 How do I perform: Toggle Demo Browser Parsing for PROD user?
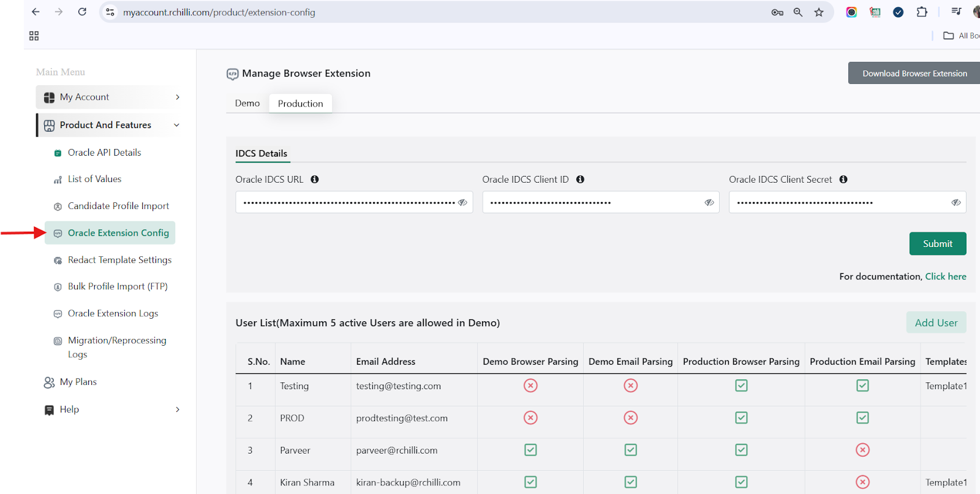click(x=530, y=418)
